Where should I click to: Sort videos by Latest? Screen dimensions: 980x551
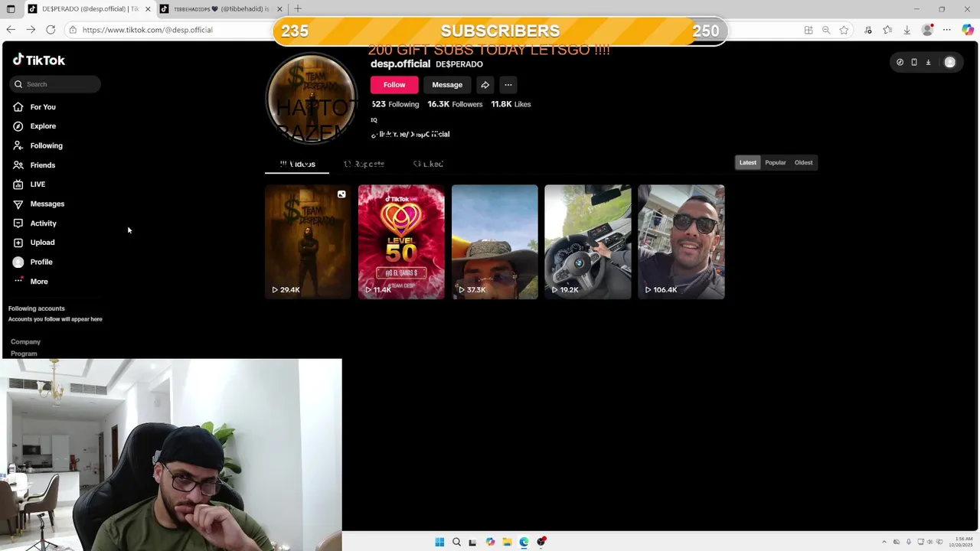tap(748, 162)
